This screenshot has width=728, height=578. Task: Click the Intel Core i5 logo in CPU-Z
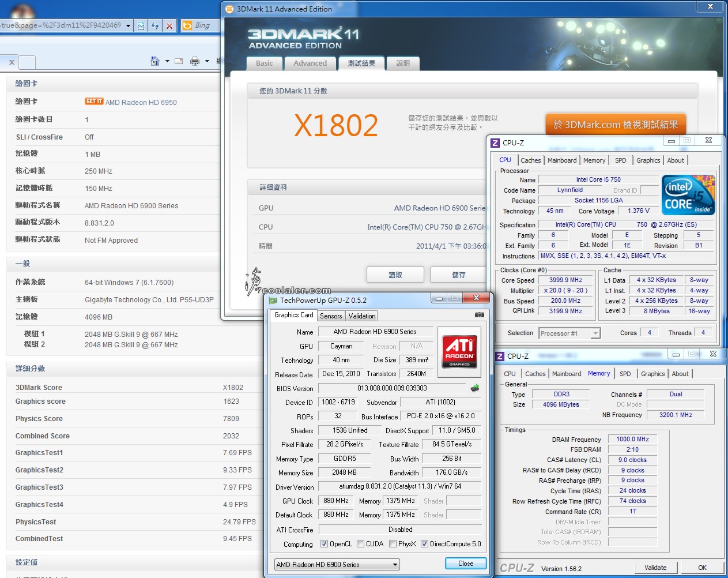pyautogui.click(x=689, y=195)
